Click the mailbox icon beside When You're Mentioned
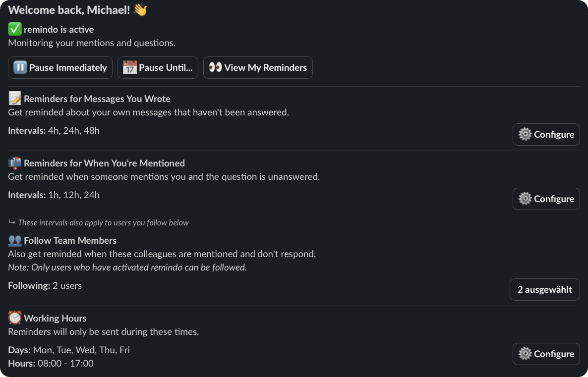Viewport: 588px width, 377px height. [x=15, y=163]
